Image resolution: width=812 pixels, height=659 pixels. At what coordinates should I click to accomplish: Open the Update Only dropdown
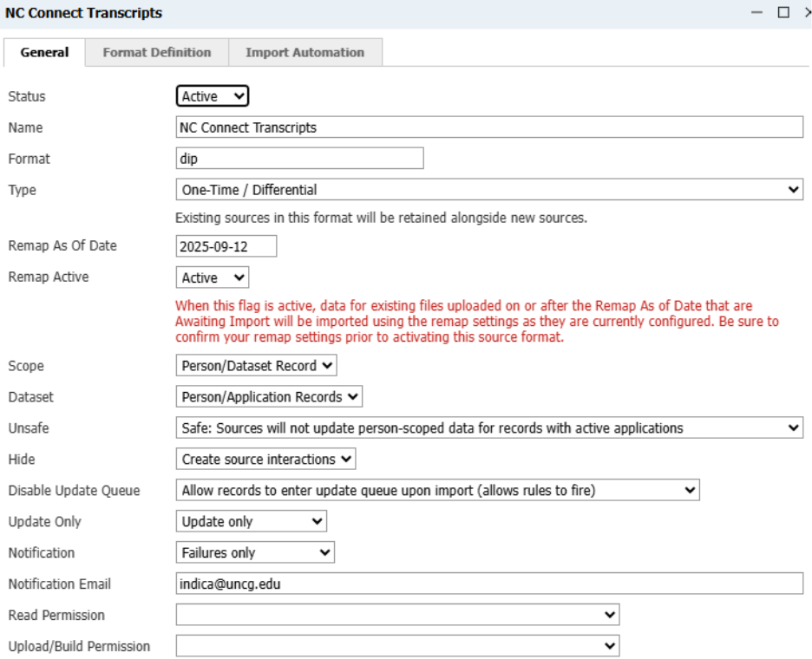[252, 521]
